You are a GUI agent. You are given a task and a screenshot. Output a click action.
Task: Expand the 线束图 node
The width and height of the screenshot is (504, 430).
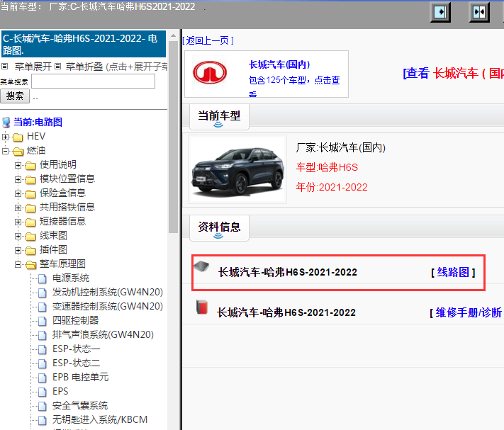point(18,237)
